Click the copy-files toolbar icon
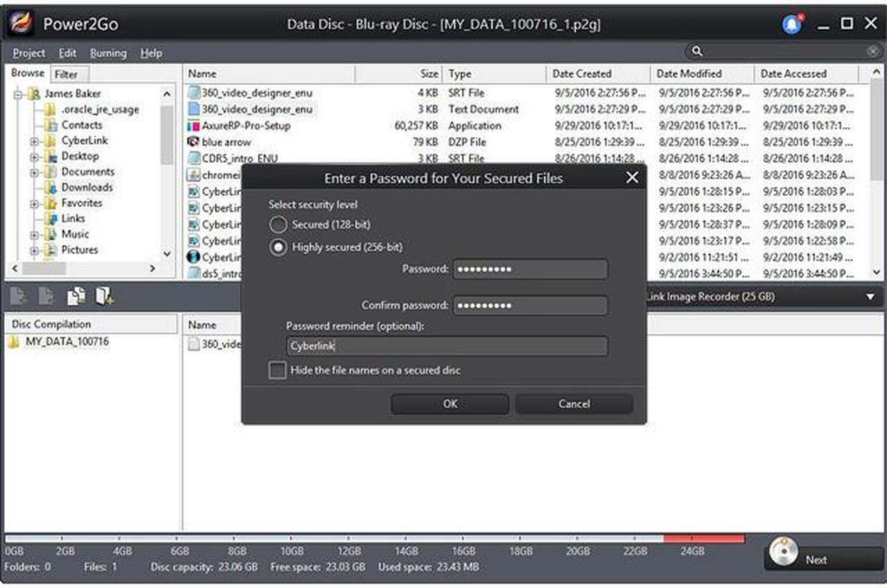 [76, 296]
